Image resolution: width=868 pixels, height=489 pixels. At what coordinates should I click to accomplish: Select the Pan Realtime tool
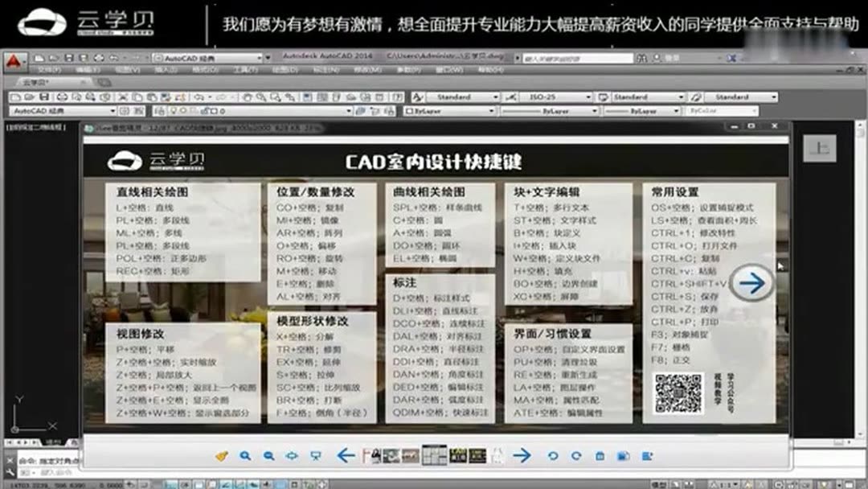[x=248, y=98]
